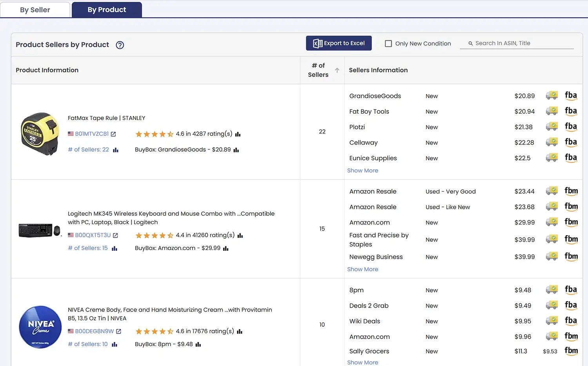Enable the Only New Condition checkbox

pyautogui.click(x=388, y=43)
